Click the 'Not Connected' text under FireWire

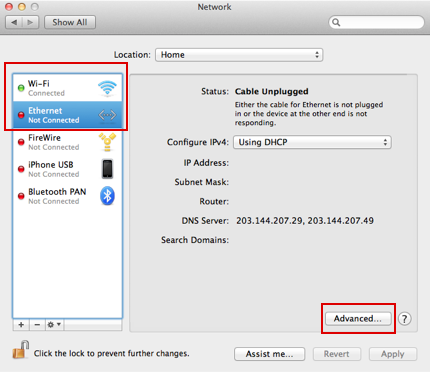tap(54, 147)
